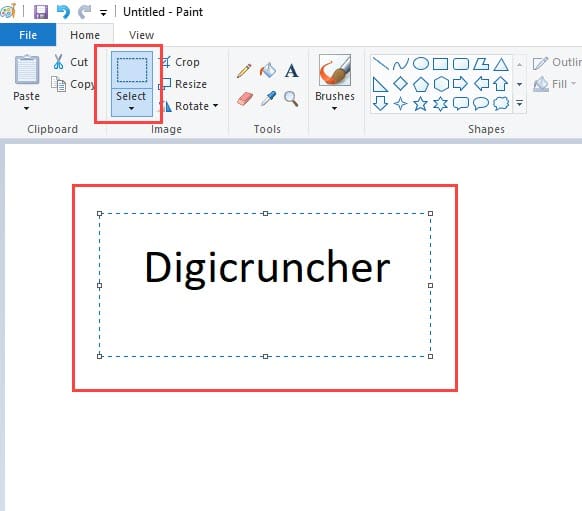The image size is (582, 511).
Task: Cut the current selection
Action: pos(71,62)
